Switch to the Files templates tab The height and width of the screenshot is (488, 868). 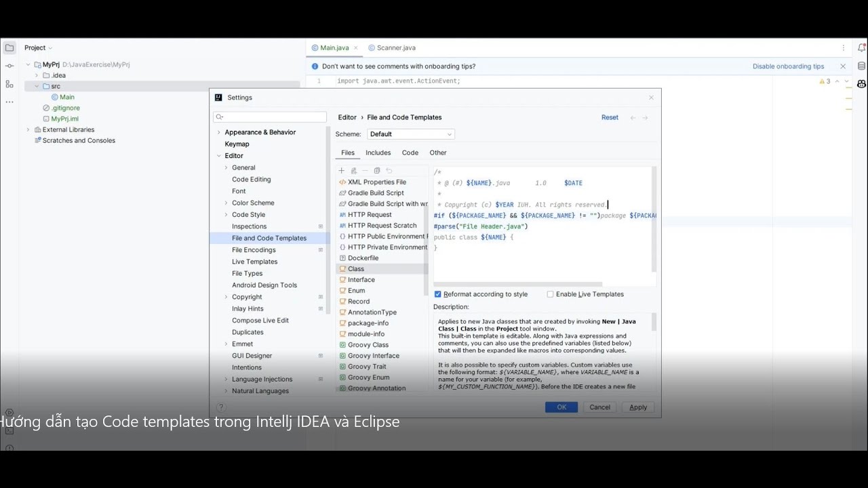[x=348, y=152]
